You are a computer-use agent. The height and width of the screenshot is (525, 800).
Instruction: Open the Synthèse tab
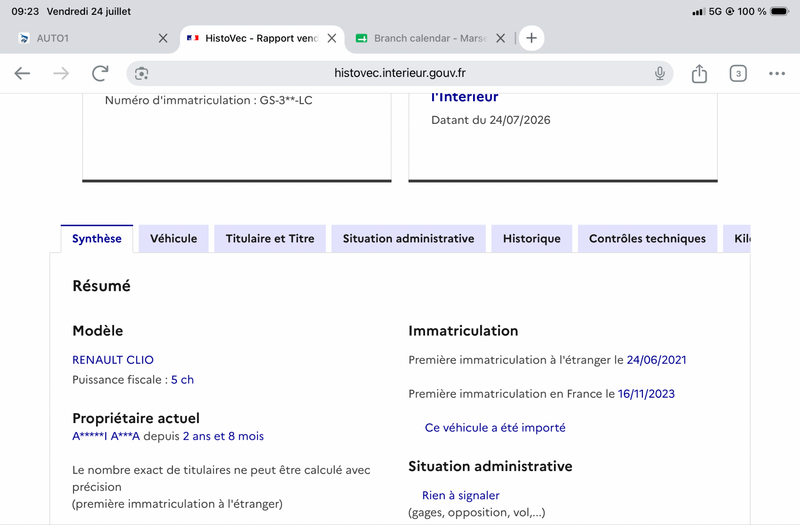pyautogui.click(x=97, y=239)
